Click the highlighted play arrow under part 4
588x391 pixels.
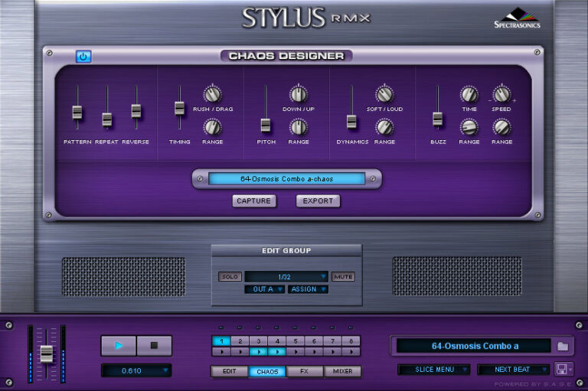click(277, 352)
